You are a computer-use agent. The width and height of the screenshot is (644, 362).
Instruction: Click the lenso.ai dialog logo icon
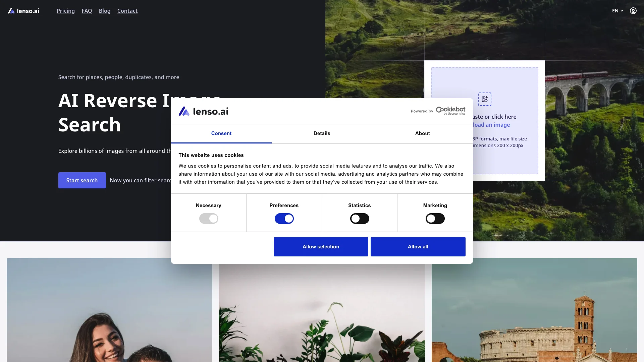pyautogui.click(x=184, y=111)
